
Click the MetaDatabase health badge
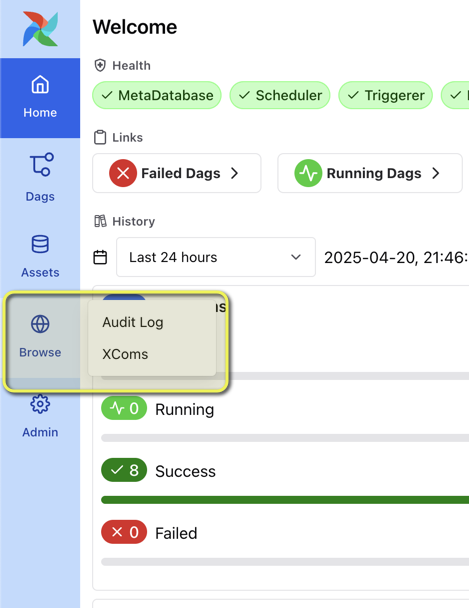coord(157,95)
